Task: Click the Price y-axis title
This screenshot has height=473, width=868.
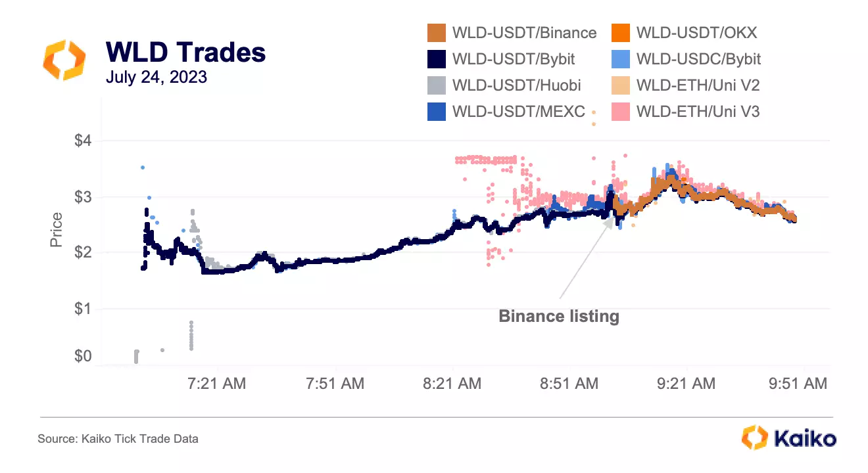Action: click(x=57, y=230)
